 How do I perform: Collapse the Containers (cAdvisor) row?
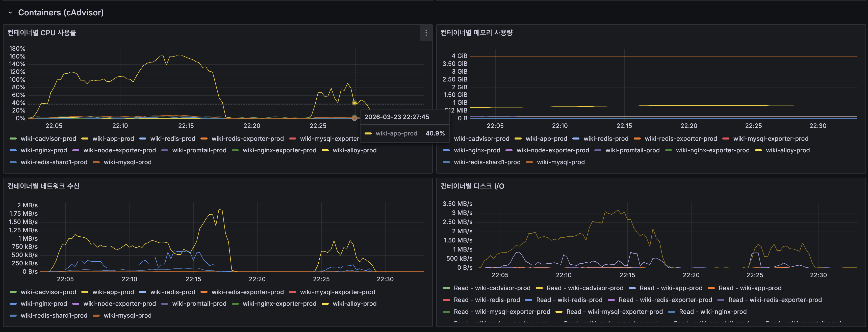point(10,12)
